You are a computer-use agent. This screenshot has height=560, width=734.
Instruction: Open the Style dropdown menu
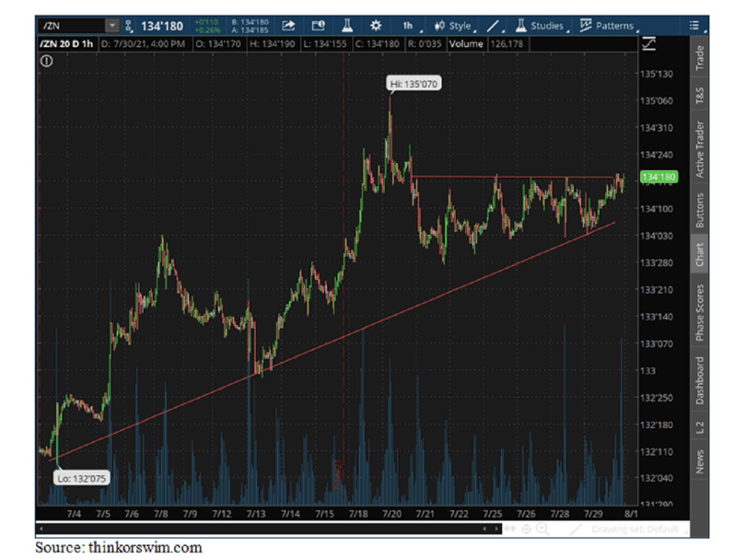tap(454, 26)
